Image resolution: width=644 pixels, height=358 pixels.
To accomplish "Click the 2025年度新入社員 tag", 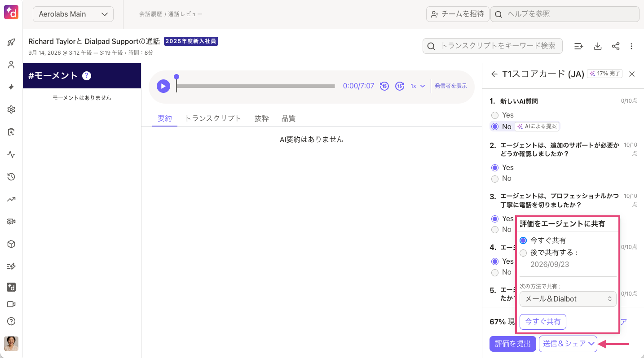I will [x=191, y=41].
